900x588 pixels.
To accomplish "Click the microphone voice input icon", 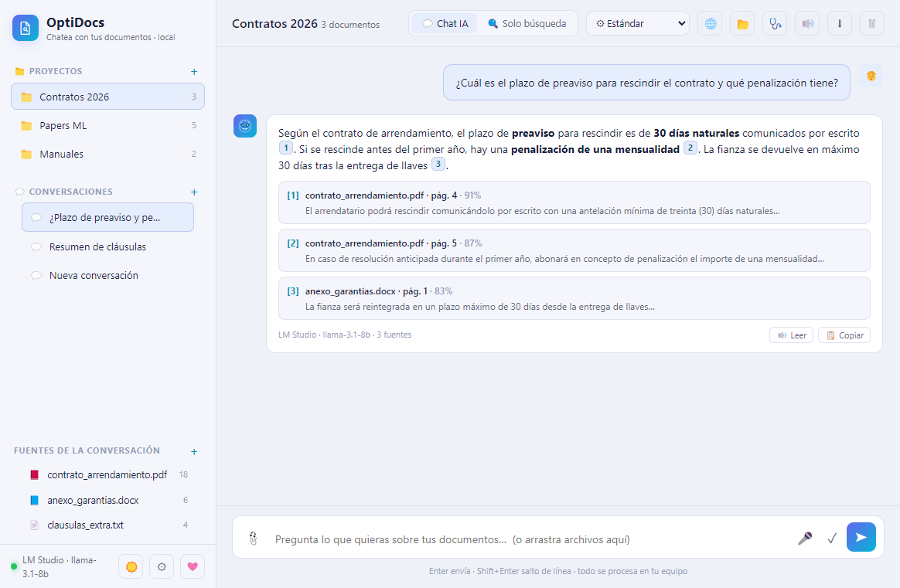I will 805,538.
